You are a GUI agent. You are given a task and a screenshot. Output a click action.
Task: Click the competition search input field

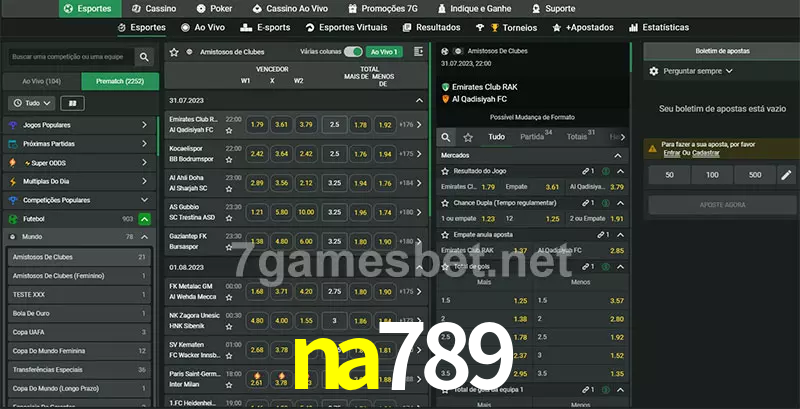tap(70, 58)
